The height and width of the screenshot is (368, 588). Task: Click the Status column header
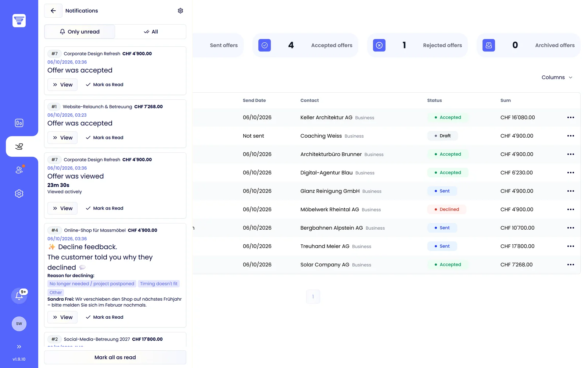tap(434, 100)
